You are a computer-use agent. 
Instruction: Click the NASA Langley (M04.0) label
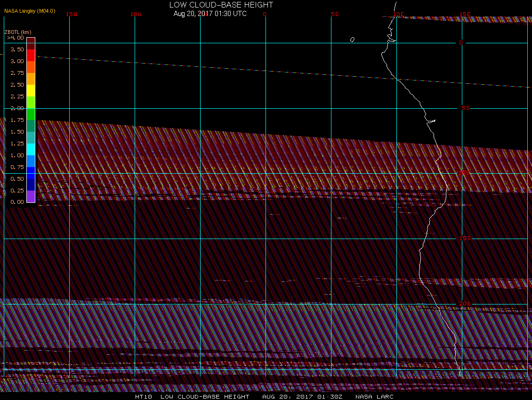click(x=30, y=11)
